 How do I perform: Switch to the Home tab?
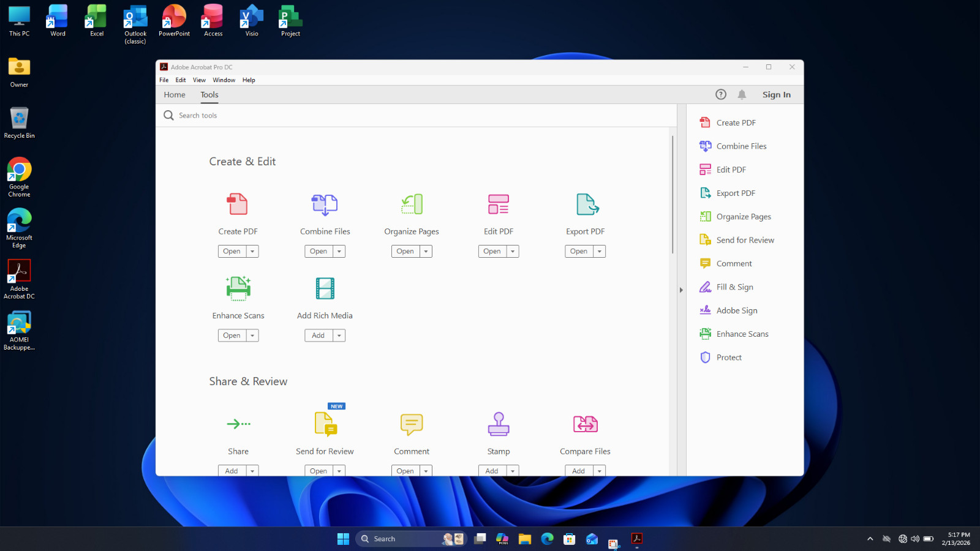175,95
